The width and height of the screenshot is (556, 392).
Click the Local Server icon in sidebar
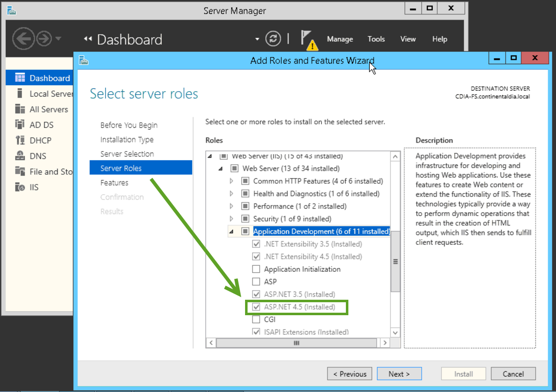click(x=20, y=94)
